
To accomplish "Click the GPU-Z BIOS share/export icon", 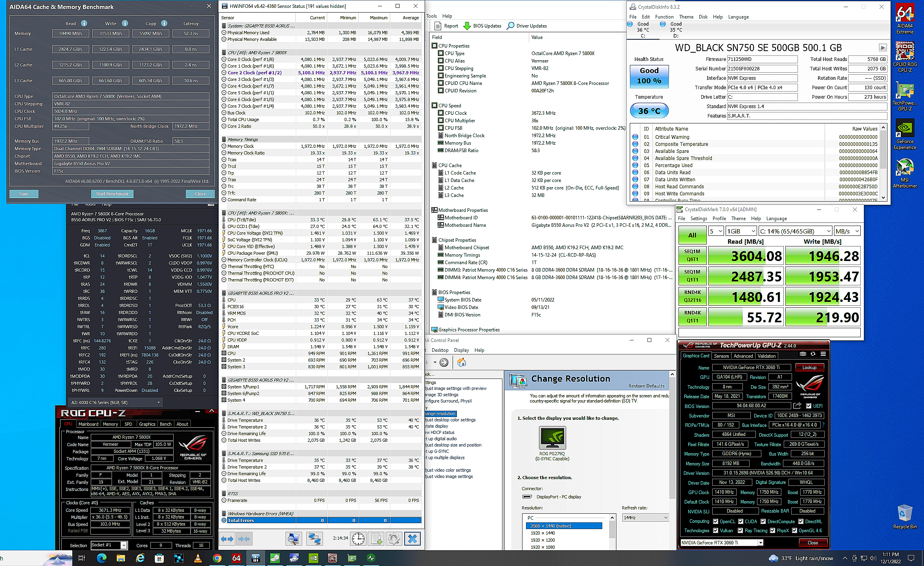I will [x=797, y=406].
